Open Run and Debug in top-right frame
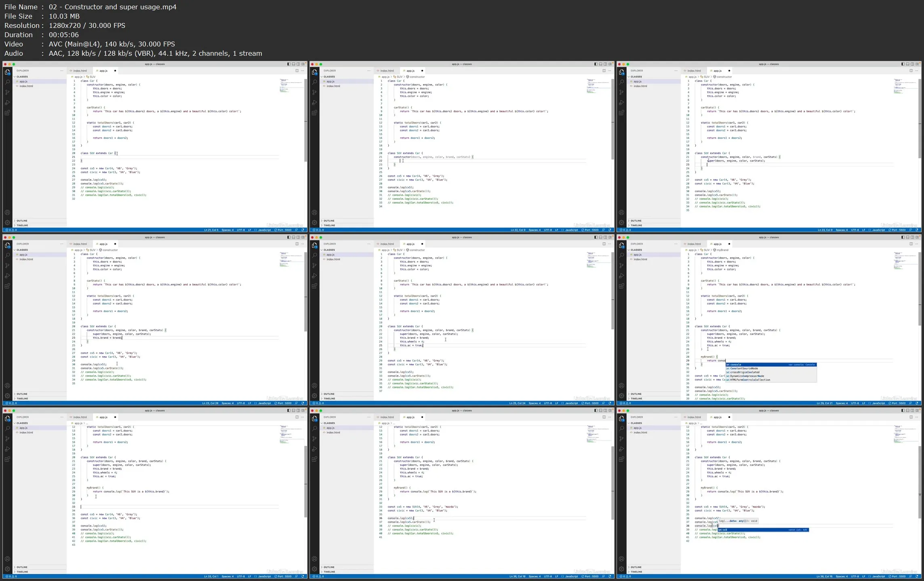The image size is (924, 581). tap(621, 103)
